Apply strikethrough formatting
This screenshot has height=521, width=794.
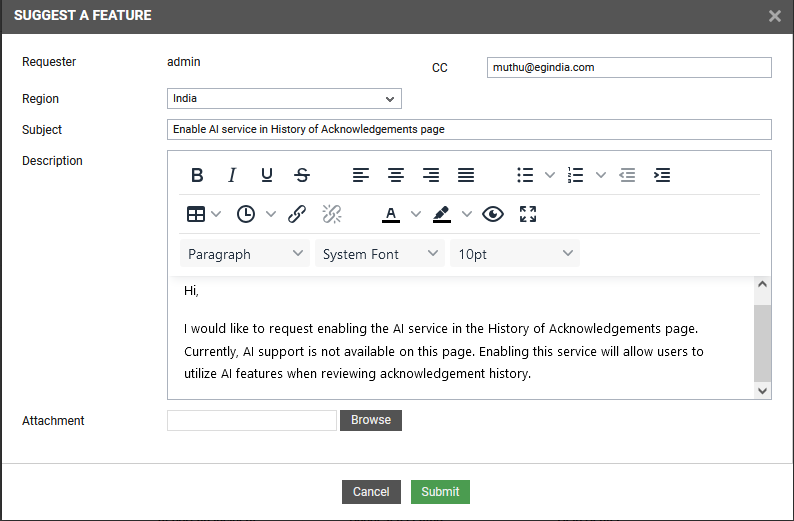(302, 175)
